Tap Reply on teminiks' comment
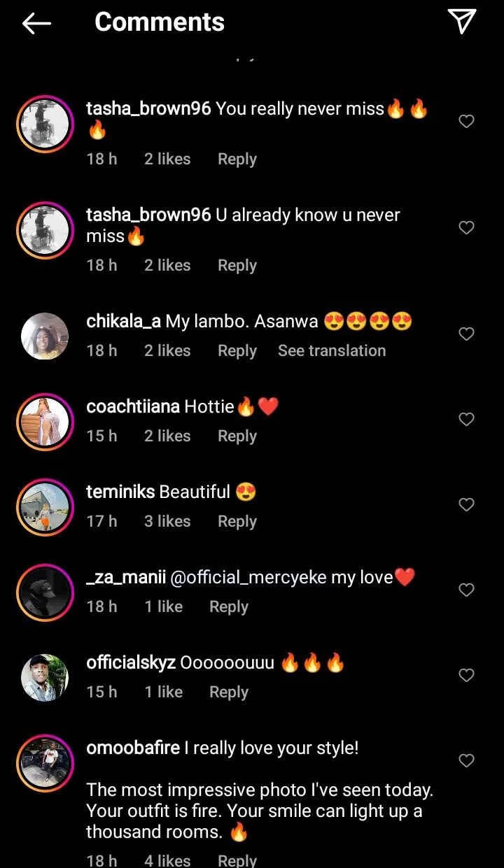The width and height of the screenshot is (504, 868). (237, 521)
